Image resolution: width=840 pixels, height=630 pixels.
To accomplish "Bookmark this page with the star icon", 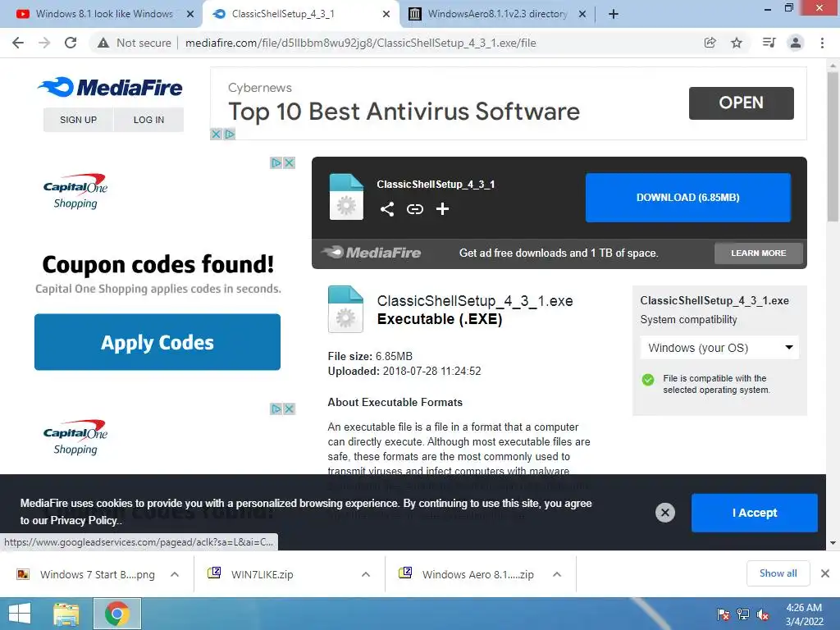I will tap(737, 43).
